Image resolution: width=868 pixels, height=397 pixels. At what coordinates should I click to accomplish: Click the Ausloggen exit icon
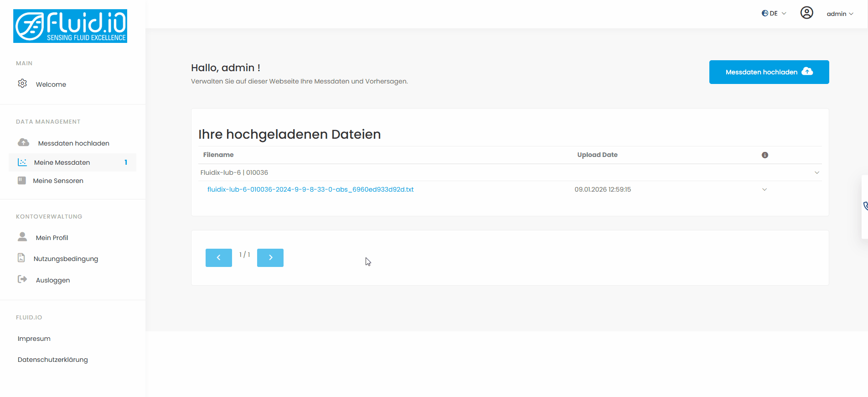click(22, 279)
